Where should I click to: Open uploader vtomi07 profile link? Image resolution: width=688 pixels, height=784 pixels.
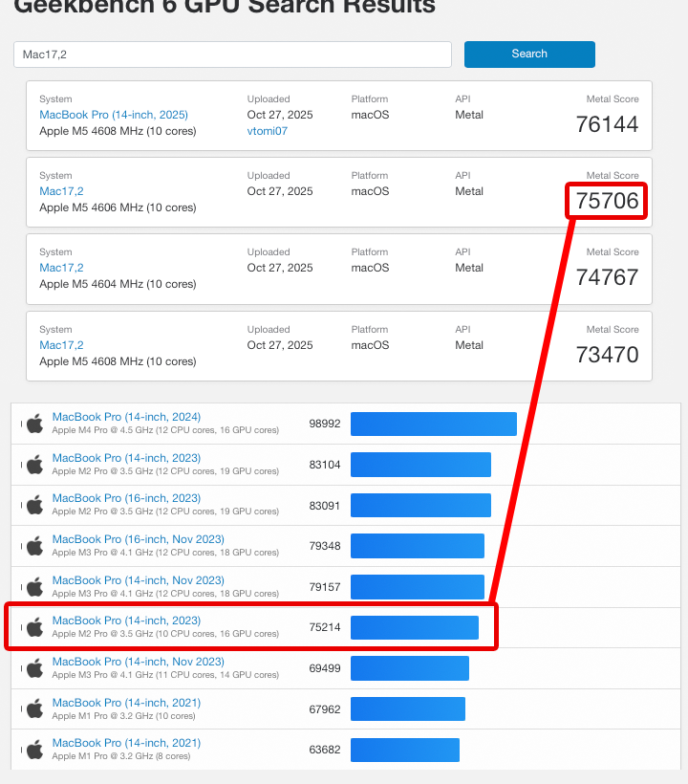click(x=267, y=131)
